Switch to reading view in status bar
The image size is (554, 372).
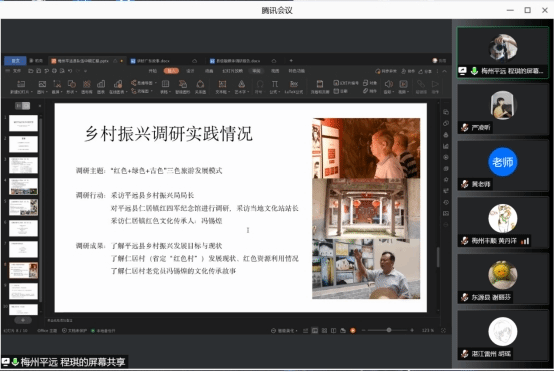click(x=334, y=331)
